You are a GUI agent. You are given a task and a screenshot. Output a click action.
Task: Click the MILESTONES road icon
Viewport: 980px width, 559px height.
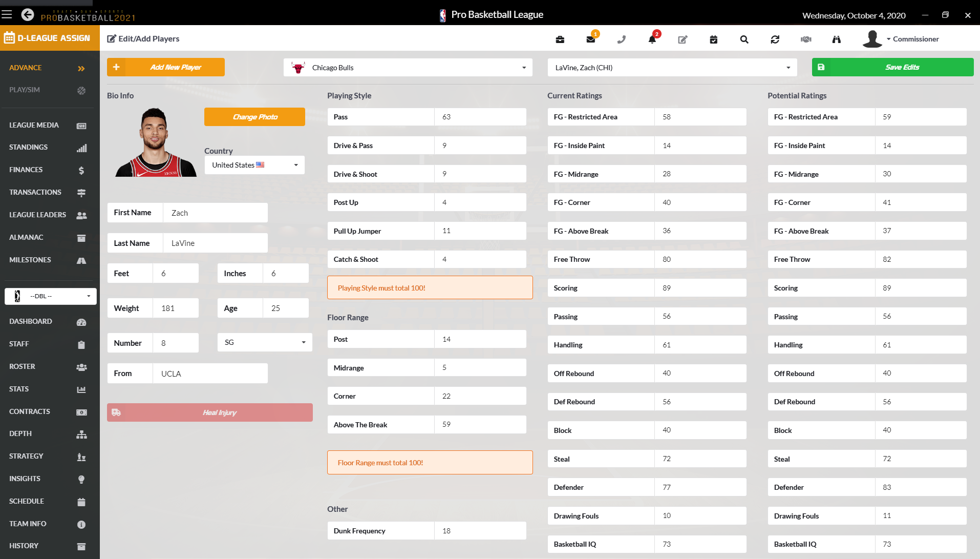81,261
